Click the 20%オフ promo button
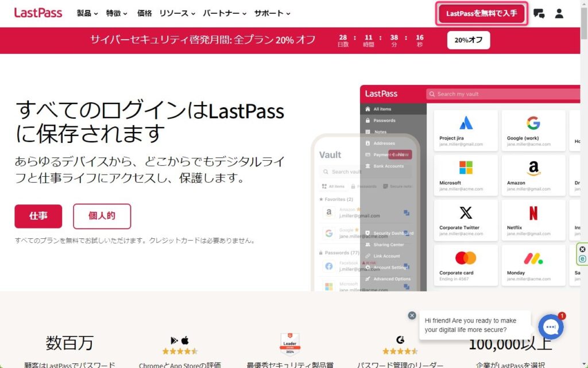The width and height of the screenshot is (588, 368). click(468, 40)
